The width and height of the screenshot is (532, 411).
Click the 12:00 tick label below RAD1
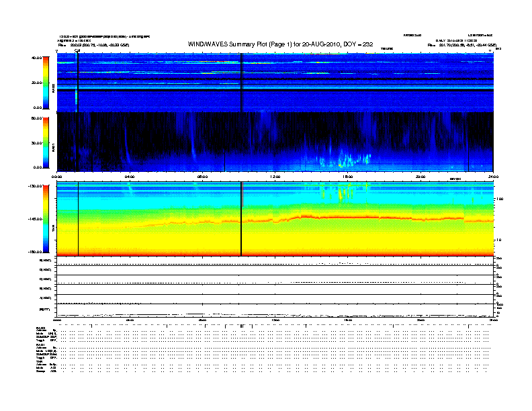[x=275, y=177]
